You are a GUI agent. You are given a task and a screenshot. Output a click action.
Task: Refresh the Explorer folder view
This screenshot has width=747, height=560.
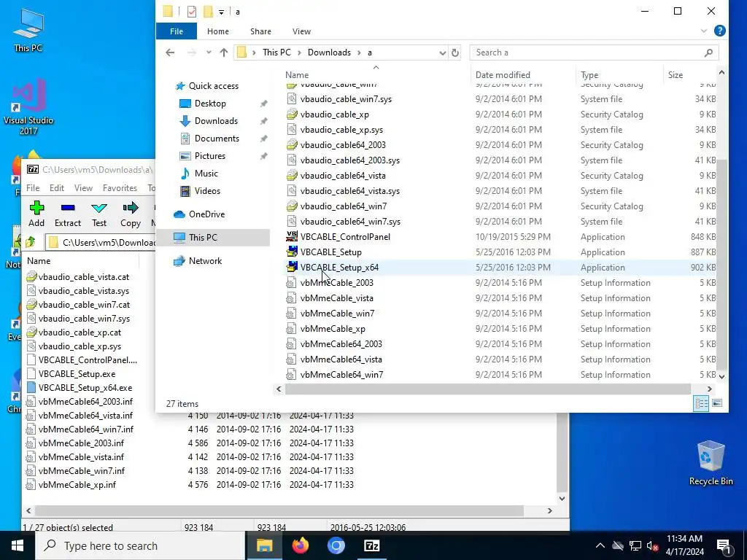[455, 52]
